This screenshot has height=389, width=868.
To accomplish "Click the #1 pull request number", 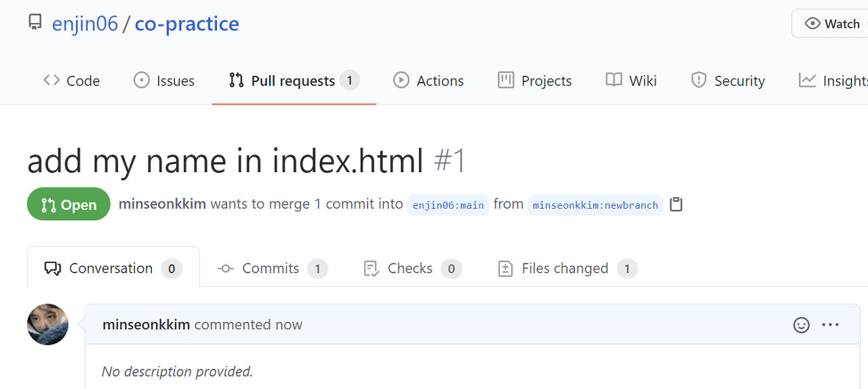I will (x=450, y=161).
